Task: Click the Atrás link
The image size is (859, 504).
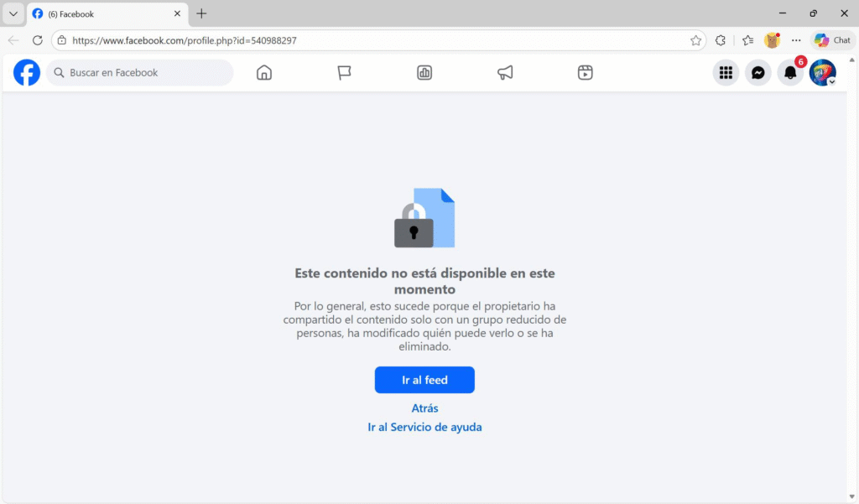Action: click(x=424, y=408)
